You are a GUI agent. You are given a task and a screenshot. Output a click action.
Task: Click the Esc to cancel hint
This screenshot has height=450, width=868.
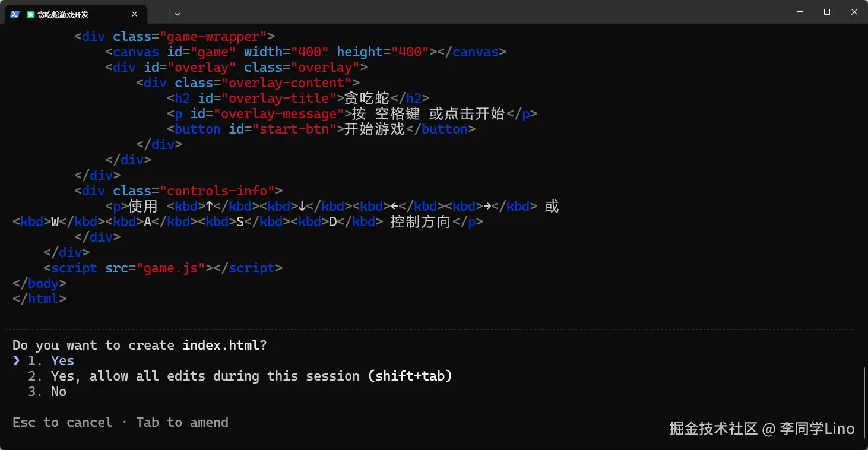[x=62, y=422]
